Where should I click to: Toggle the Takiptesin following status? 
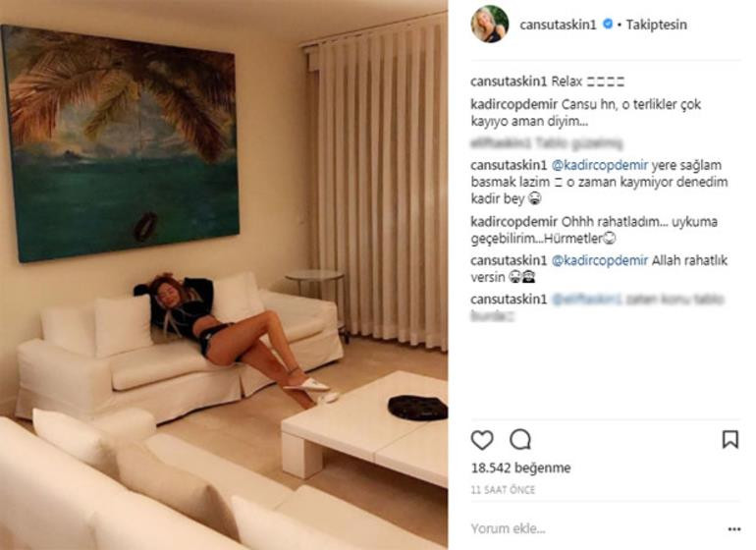[x=656, y=25]
